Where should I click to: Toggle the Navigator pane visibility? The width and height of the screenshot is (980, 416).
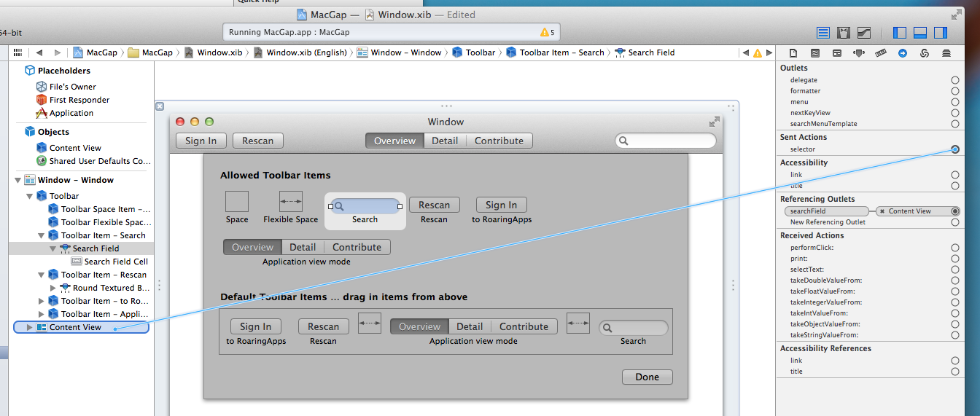[x=900, y=33]
